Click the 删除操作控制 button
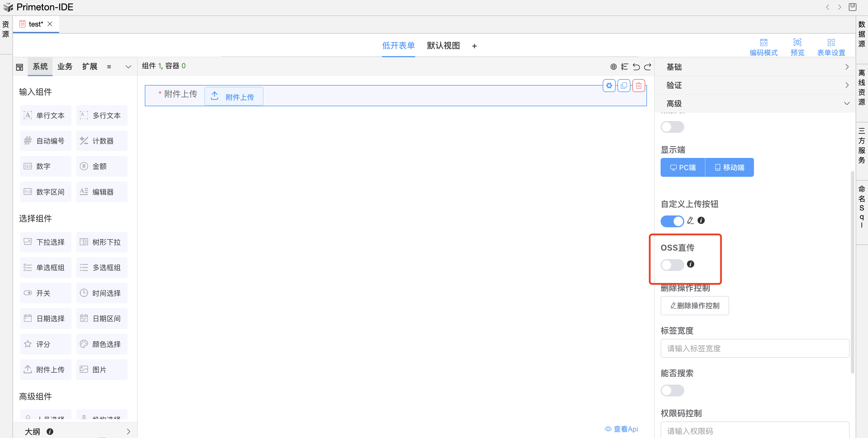This screenshot has height=438, width=868. pos(695,306)
